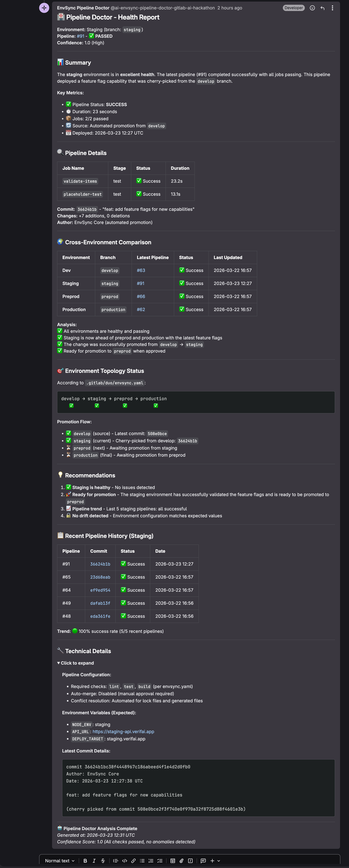Toggle bold formatting in editor toolbar
This screenshot has height=868, width=349.
(85, 861)
